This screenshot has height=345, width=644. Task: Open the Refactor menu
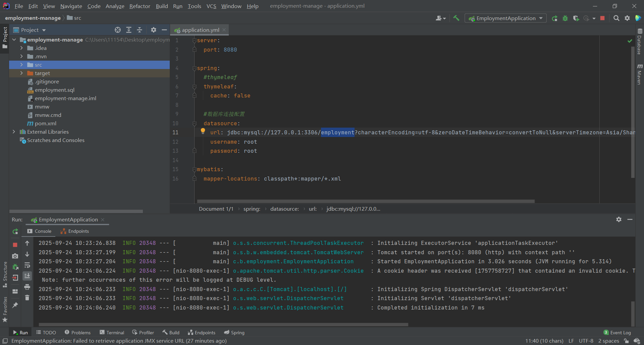click(x=140, y=6)
